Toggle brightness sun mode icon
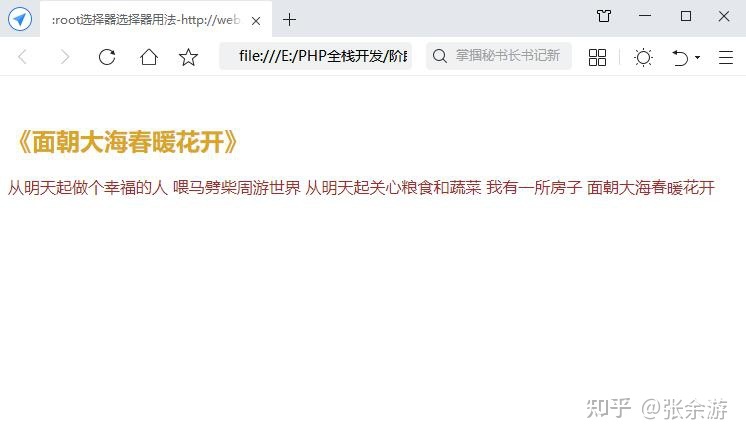 click(643, 58)
